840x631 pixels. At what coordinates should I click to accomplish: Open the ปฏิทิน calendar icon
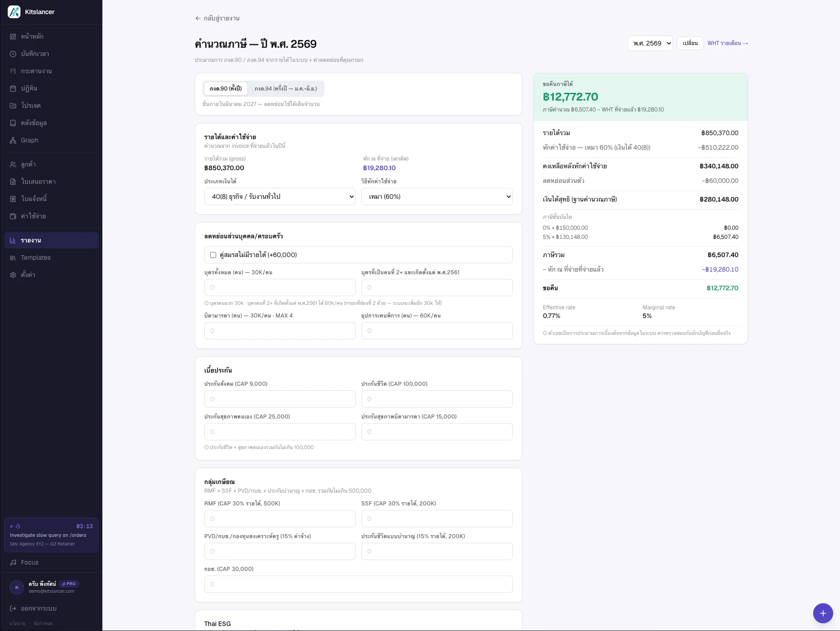13,88
